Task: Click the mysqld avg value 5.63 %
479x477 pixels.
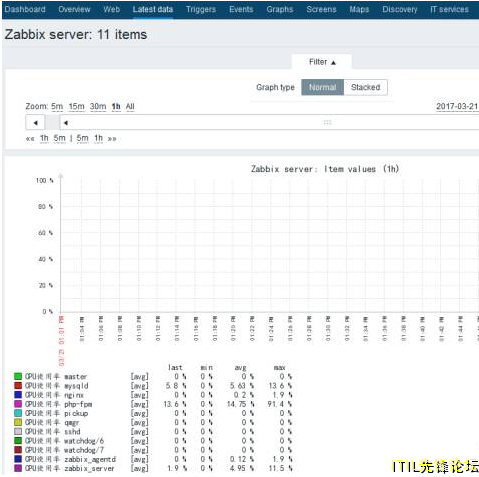Action: coord(242,386)
